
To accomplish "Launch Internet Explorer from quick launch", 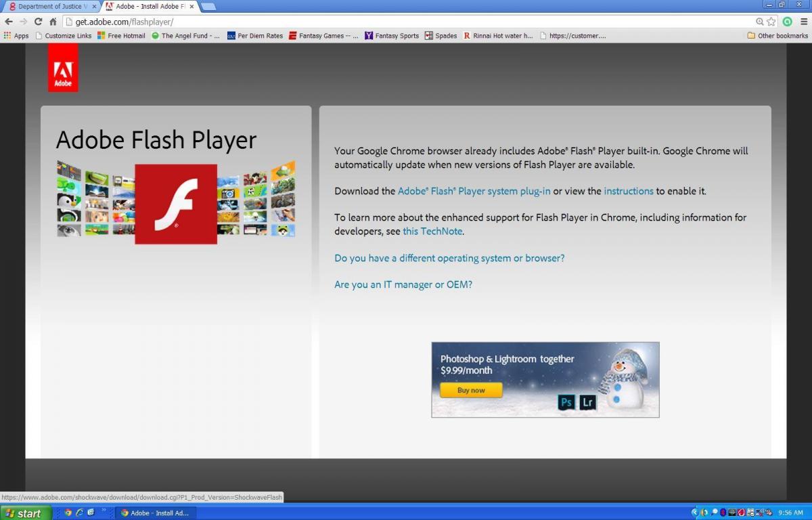I will 79,513.
